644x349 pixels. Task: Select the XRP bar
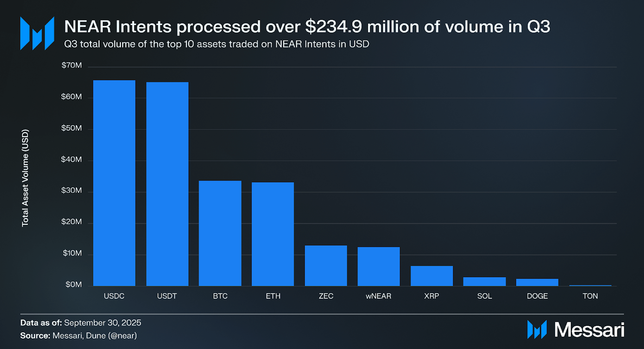pos(431,276)
